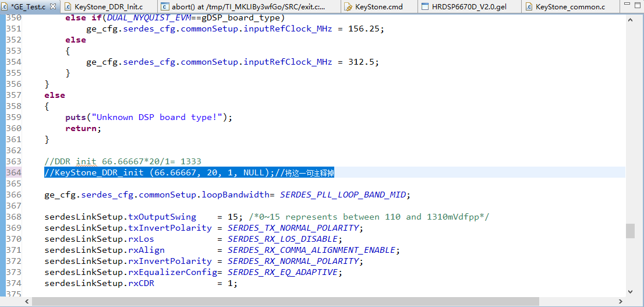Screen dimensions: 644x307
Task: Click SERDES_RX_NORMAL_POLARITY on line 372
Action: pyautogui.click(x=294, y=261)
